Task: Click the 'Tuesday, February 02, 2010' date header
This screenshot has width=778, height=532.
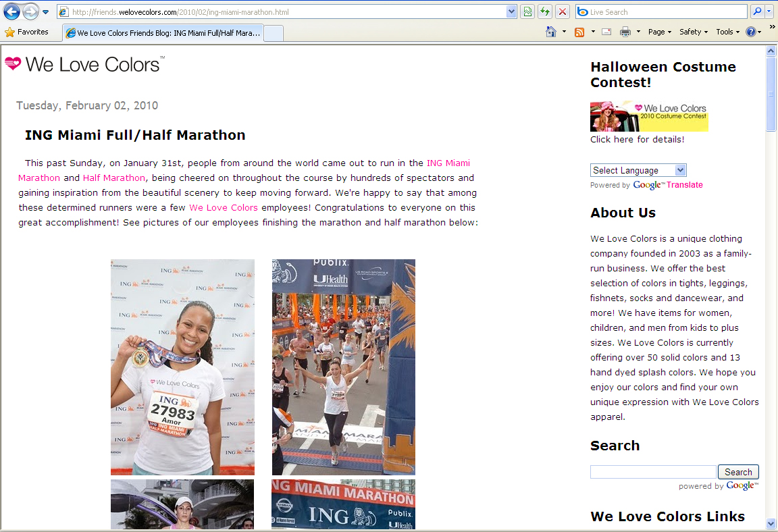Action: pos(87,105)
